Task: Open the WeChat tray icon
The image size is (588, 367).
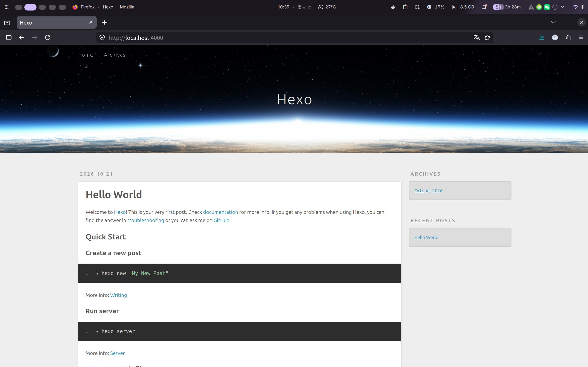Action: [x=547, y=7]
